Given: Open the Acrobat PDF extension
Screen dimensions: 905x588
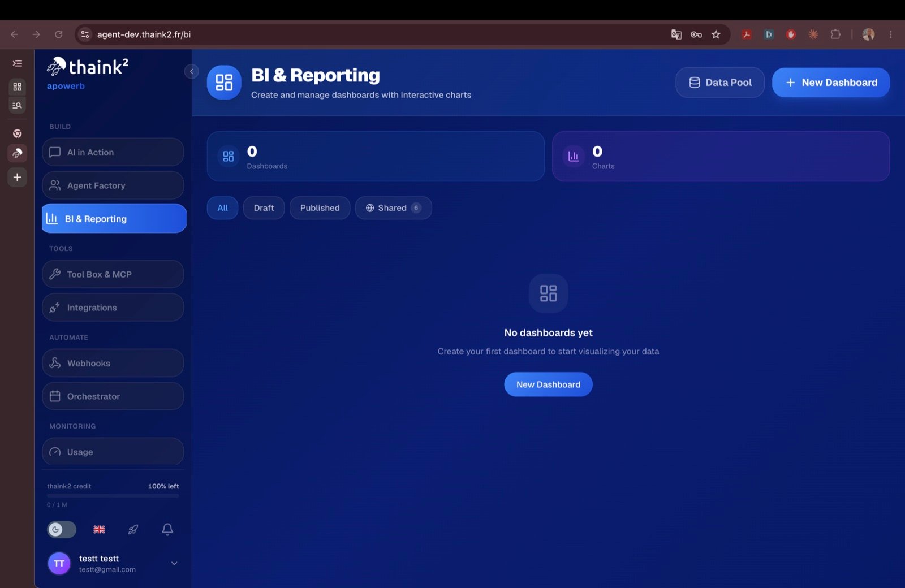Looking at the screenshot, I should click(747, 34).
